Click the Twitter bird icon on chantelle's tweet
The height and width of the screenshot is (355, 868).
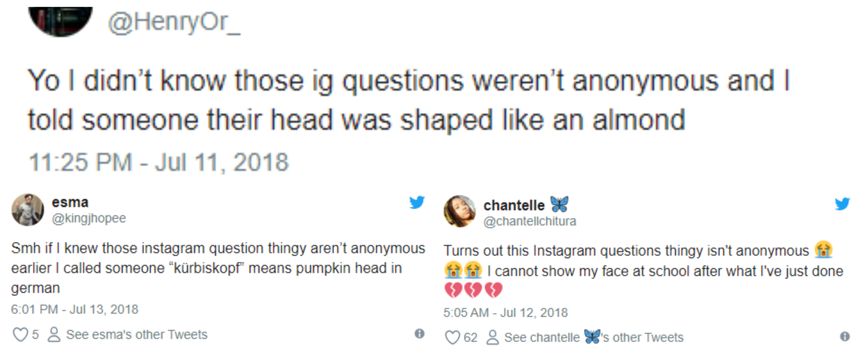coord(842,204)
